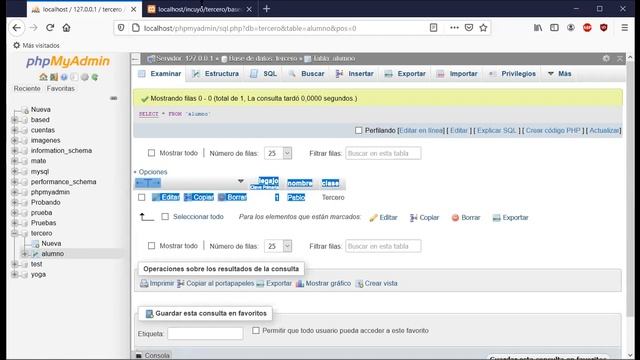Image resolution: width=640 pixels, height=360 pixels.
Task: Expand the cuentas database node
Action: [14, 130]
